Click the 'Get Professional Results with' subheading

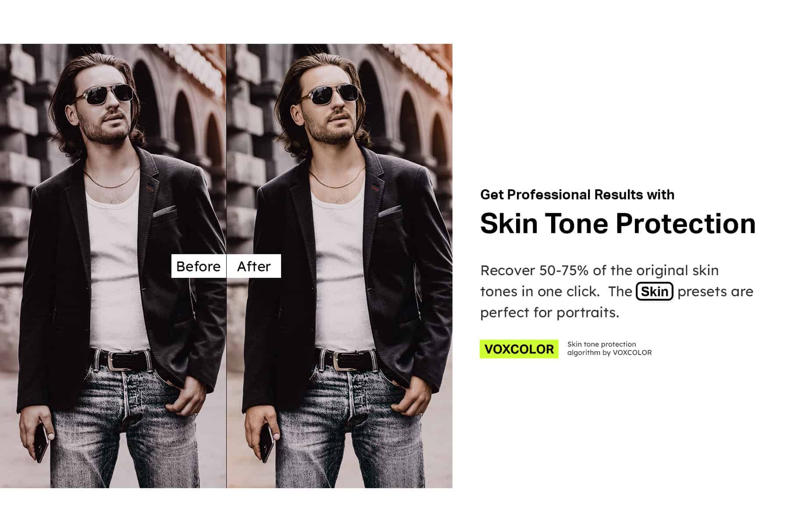coord(577,195)
